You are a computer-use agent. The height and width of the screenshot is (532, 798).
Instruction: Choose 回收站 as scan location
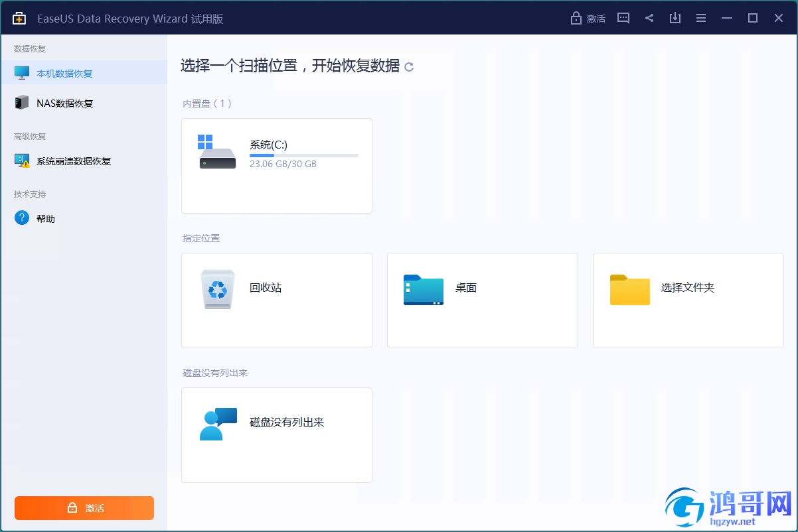pyautogui.click(x=277, y=300)
